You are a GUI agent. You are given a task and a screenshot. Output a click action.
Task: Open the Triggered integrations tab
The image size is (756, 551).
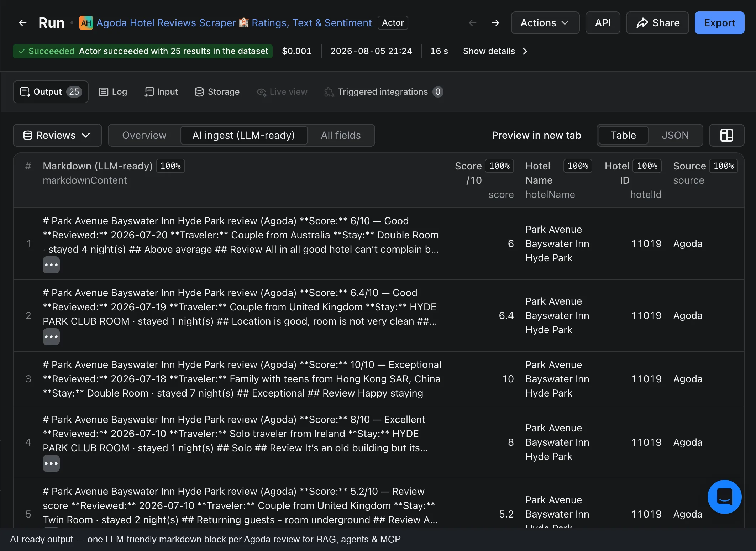(x=384, y=92)
